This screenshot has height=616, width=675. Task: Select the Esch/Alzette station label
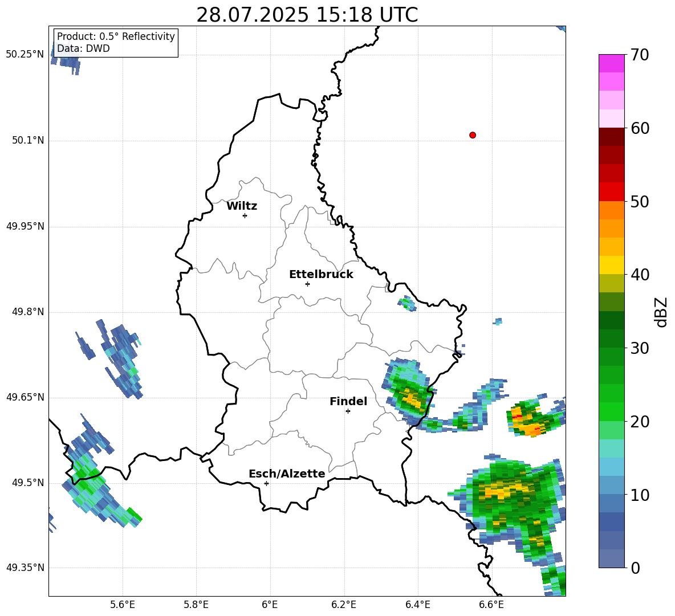287,474
